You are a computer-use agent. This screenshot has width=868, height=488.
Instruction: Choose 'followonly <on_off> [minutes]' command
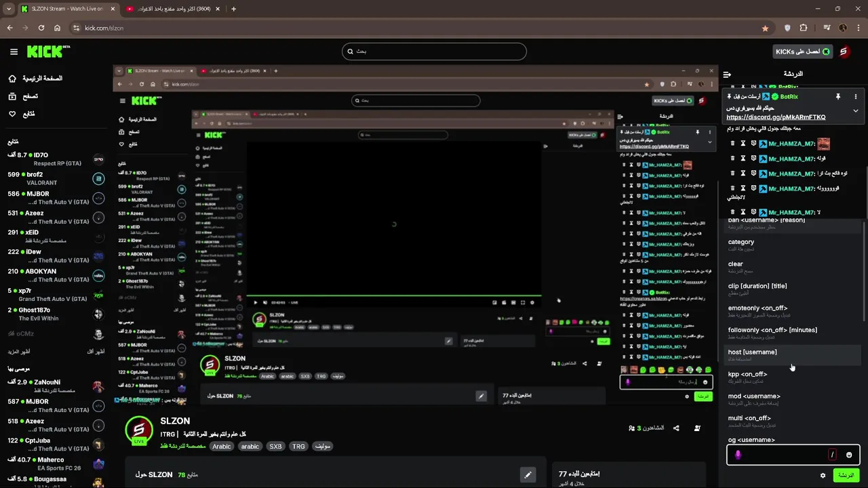click(791, 333)
